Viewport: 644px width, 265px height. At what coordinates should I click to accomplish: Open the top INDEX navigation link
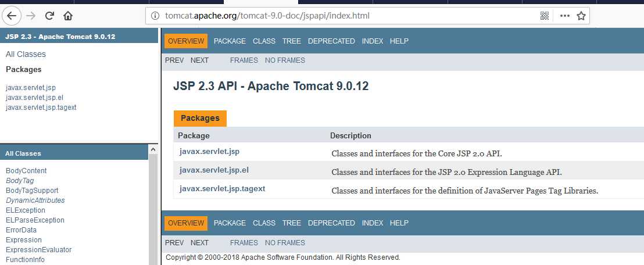click(x=373, y=41)
